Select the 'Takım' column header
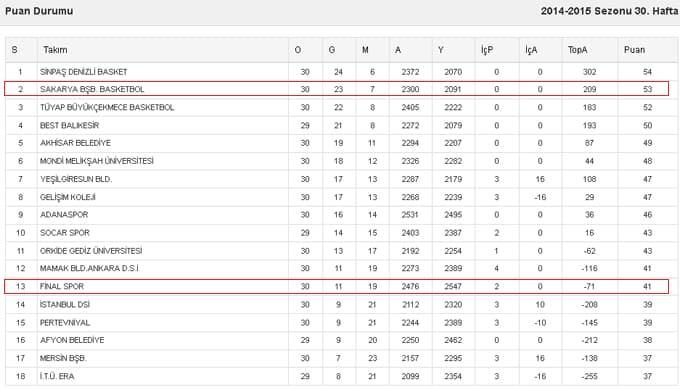680x390 pixels. pos(55,50)
